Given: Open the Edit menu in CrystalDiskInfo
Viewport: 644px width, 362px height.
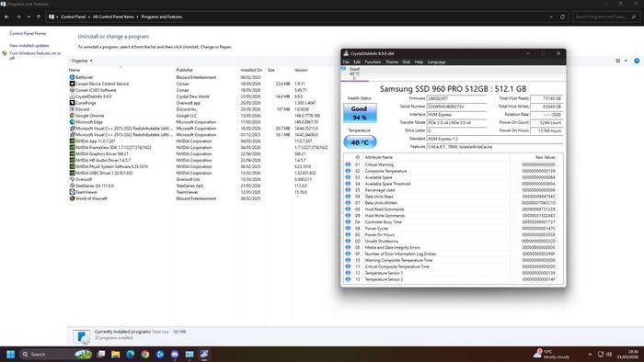Looking at the screenshot, I should click(357, 62).
